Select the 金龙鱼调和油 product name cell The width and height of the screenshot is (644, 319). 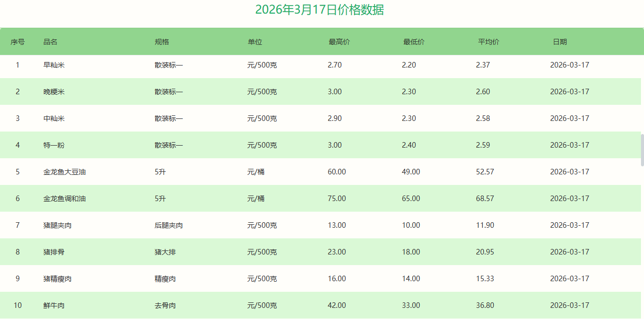point(65,199)
